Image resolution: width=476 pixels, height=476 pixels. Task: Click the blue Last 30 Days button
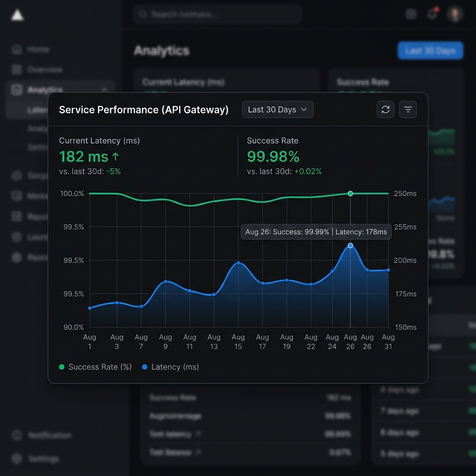(x=430, y=50)
